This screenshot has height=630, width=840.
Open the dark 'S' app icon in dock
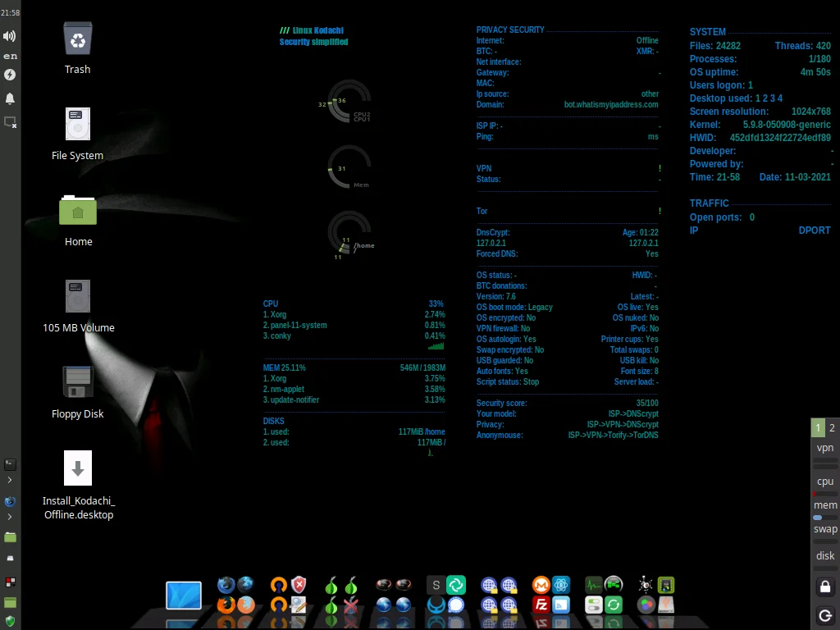436,585
